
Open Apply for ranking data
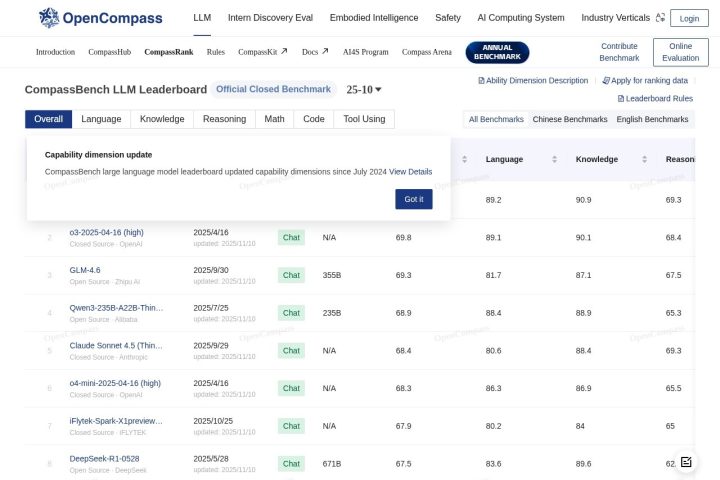click(645, 80)
